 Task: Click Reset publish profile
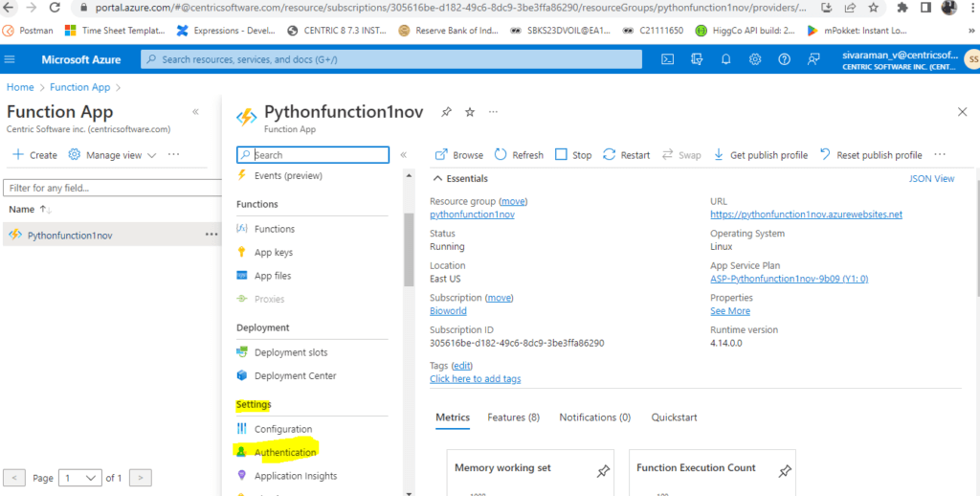pyautogui.click(x=871, y=154)
